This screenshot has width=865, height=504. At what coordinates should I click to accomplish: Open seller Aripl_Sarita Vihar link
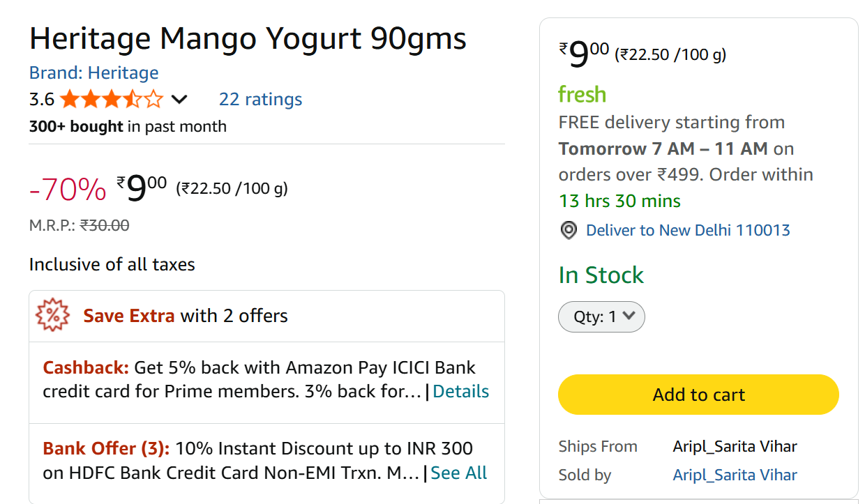[x=735, y=475]
